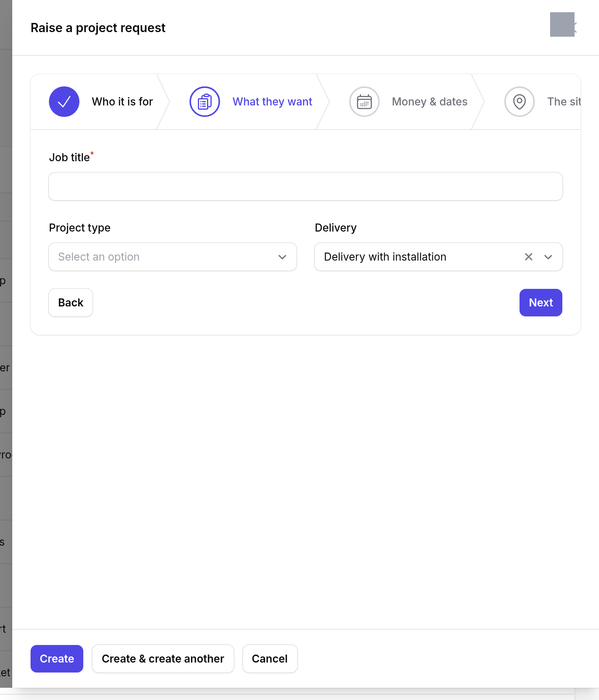This screenshot has height=700, width=599.
Task: Click the completed checkmark step icon
Action: pos(64,102)
